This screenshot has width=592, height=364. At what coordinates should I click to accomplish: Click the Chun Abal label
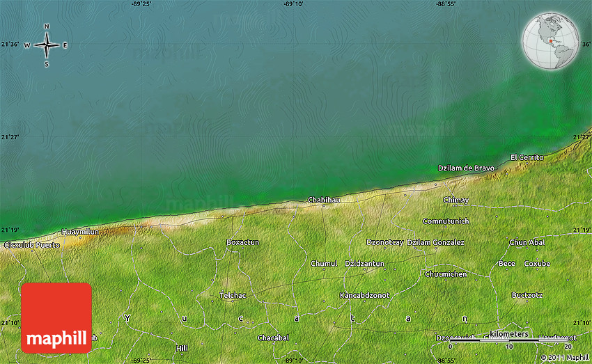pyautogui.click(x=527, y=242)
